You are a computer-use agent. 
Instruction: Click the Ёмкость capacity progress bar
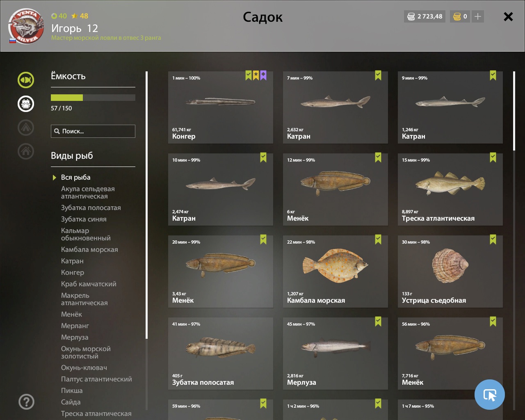click(93, 98)
